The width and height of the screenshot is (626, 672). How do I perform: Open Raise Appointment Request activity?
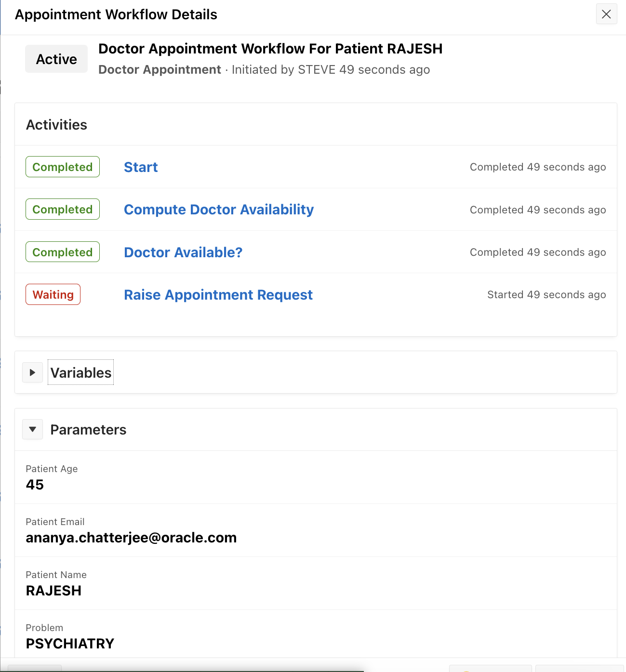click(218, 295)
